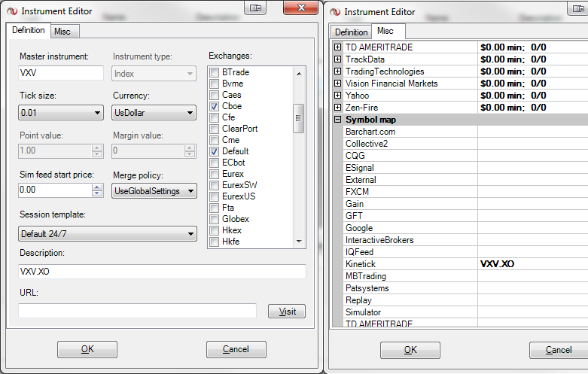Select the Simulator symbol map row

click(465, 312)
